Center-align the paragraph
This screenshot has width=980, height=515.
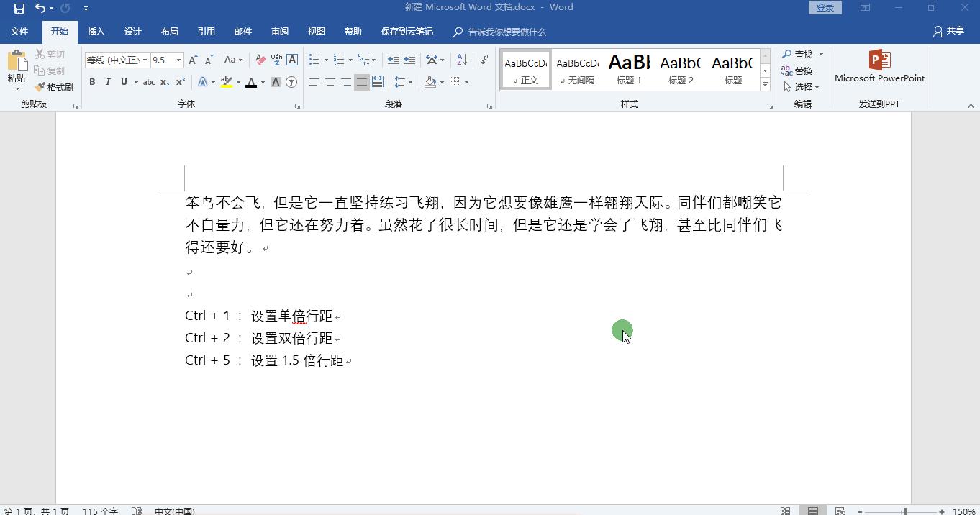coord(330,82)
